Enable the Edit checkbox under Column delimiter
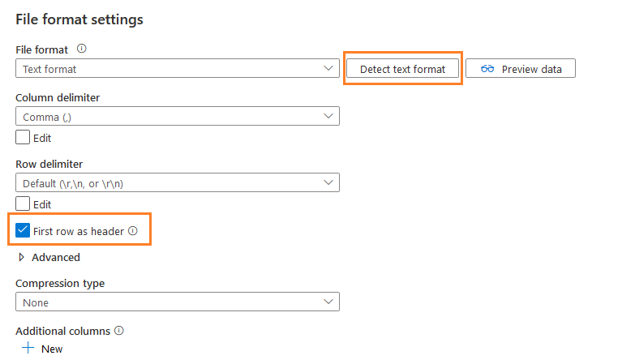 23,137
